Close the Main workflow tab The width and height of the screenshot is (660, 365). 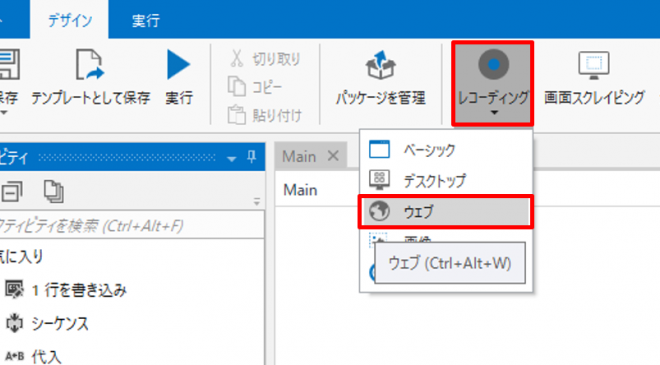(333, 156)
